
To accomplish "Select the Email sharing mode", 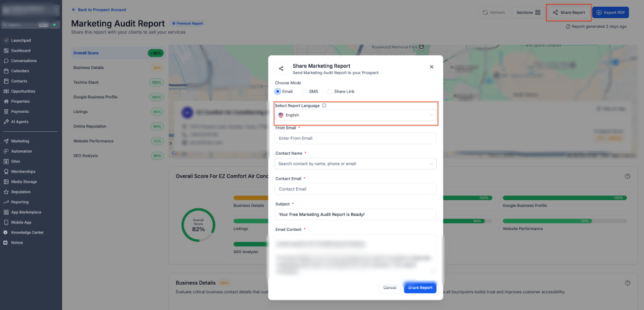I will 284,91.
